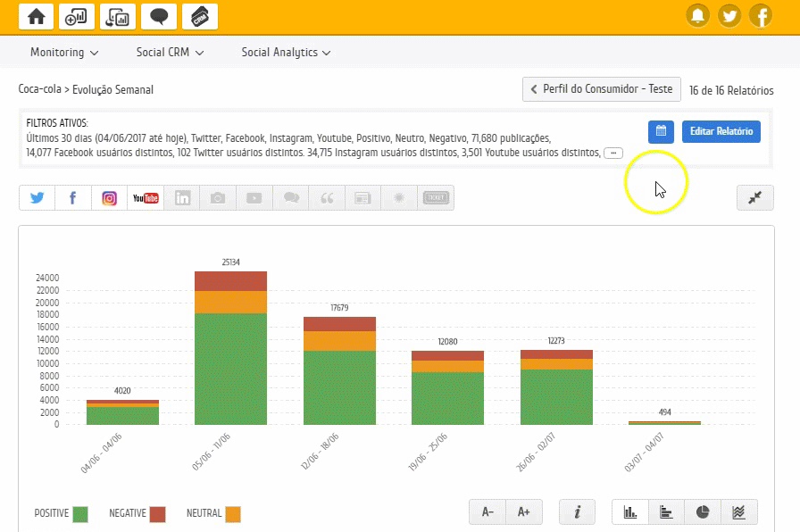
Task: Toggle the Twitter source filter
Action: coord(37,198)
